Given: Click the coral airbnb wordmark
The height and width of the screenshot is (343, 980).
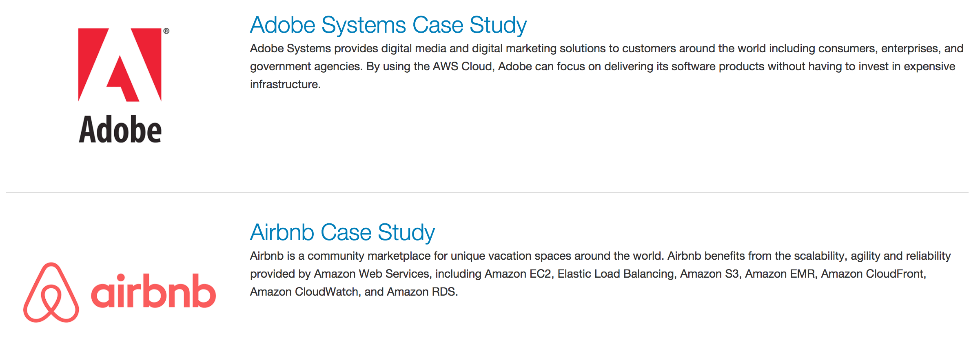Looking at the screenshot, I should point(153,292).
